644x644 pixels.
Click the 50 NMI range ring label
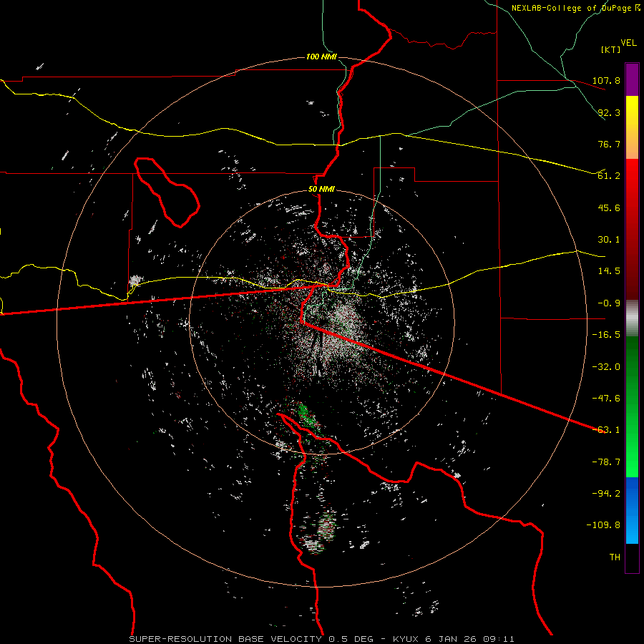pyautogui.click(x=321, y=190)
